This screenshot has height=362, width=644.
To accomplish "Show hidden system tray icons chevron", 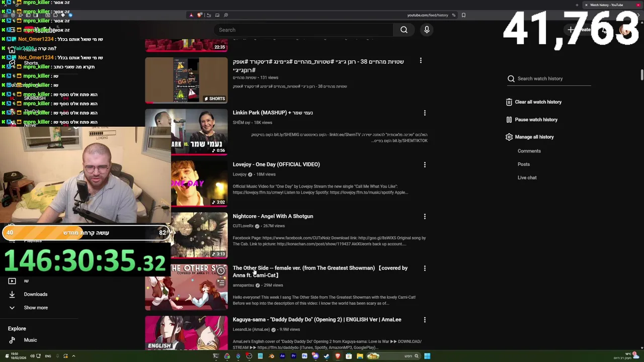I will point(73,356).
